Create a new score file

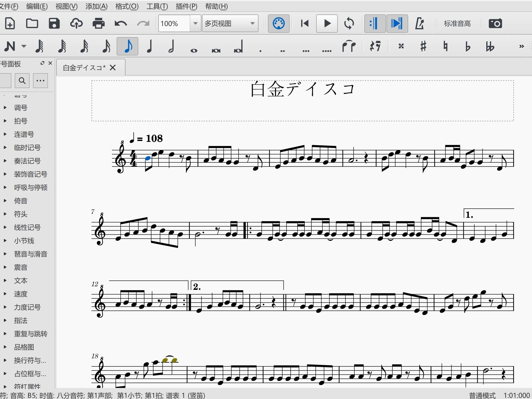[x=10, y=24]
